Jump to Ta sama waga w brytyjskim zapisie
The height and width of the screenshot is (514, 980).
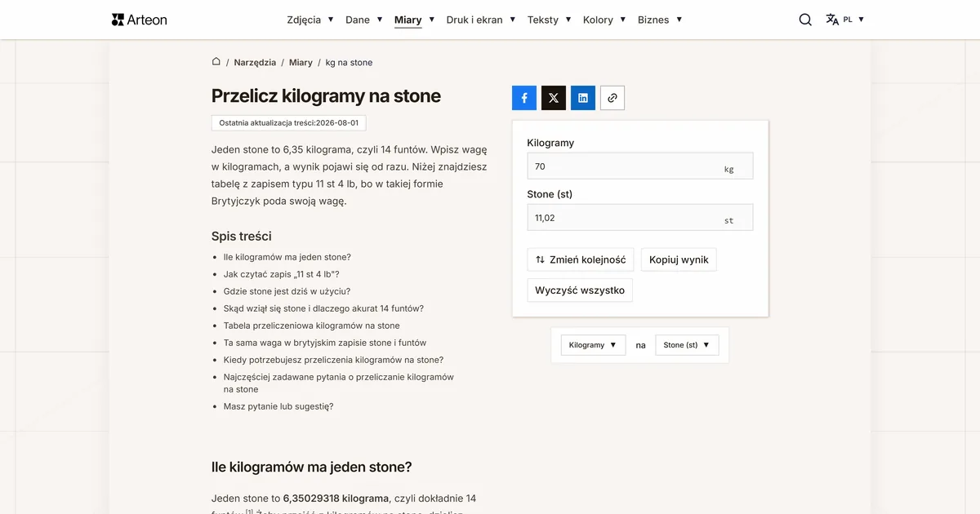coord(325,343)
